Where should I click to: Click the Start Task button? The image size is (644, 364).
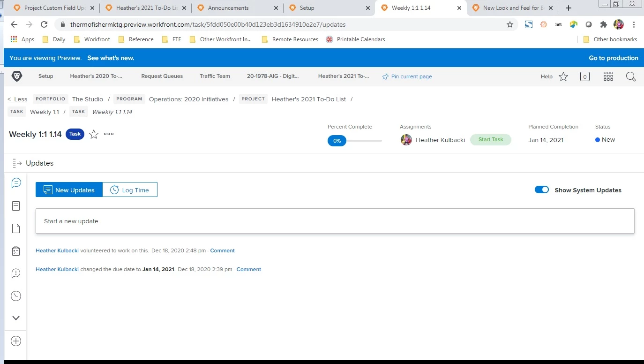[x=491, y=140]
